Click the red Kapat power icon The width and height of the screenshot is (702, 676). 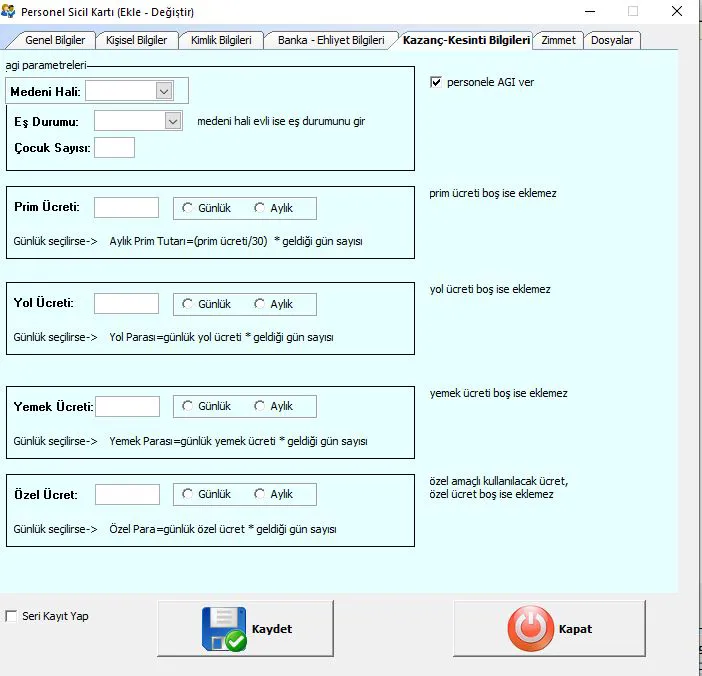(x=529, y=629)
